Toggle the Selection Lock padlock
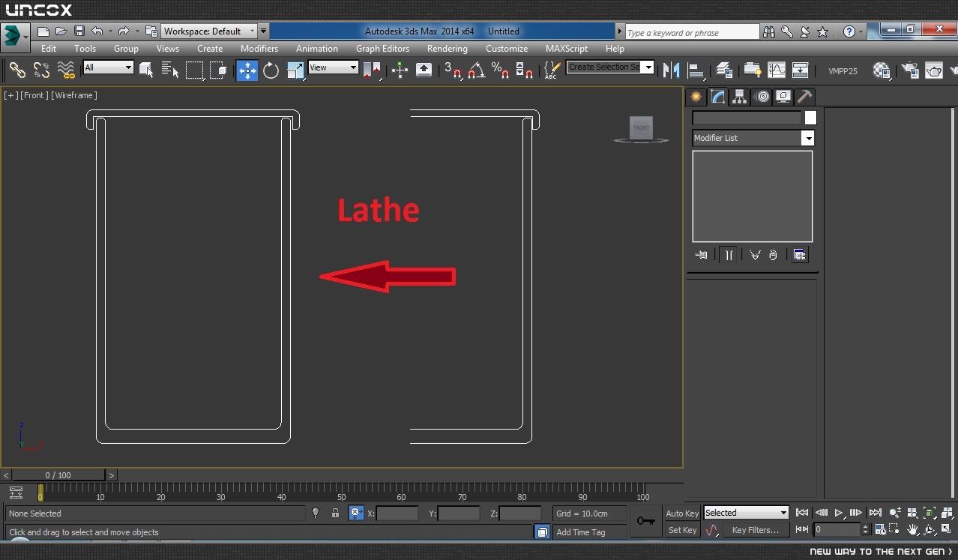Screen dimensions: 958x560 335,514
